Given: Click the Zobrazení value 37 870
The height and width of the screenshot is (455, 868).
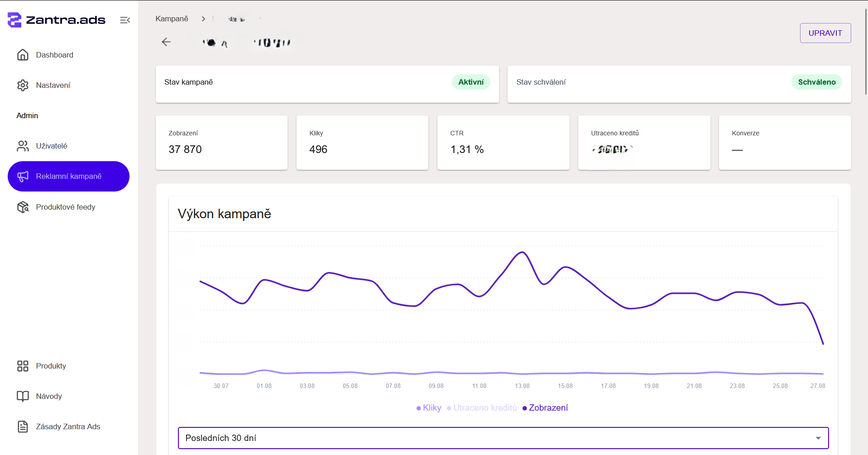Looking at the screenshot, I should pos(185,149).
